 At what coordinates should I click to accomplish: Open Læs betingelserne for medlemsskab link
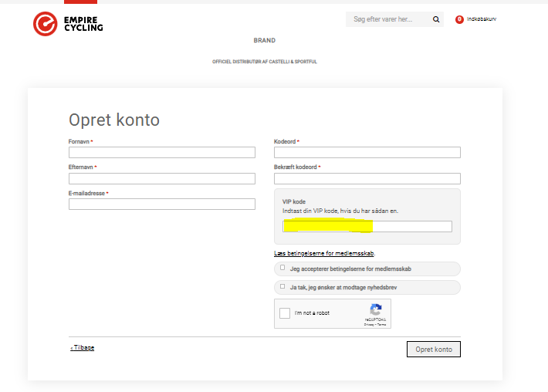point(324,253)
